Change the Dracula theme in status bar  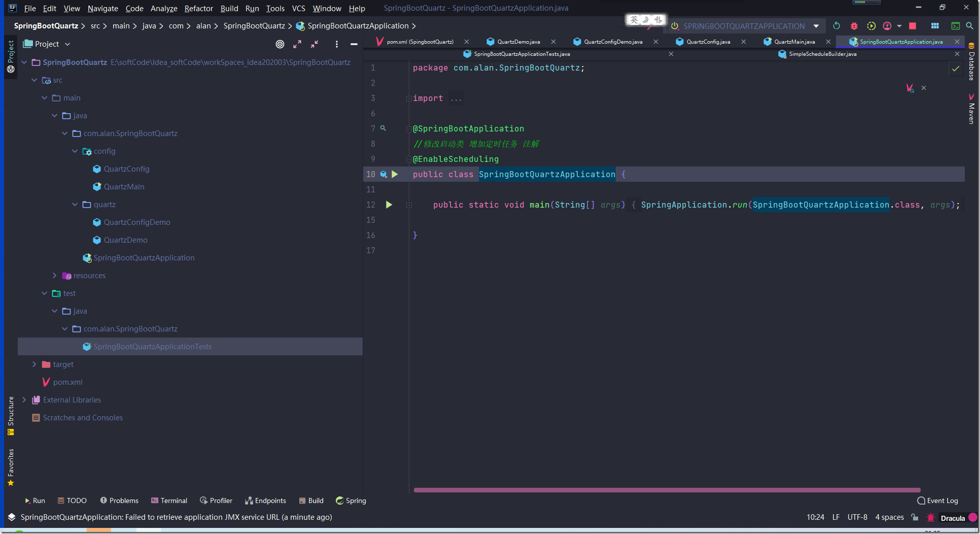[953, 518]
